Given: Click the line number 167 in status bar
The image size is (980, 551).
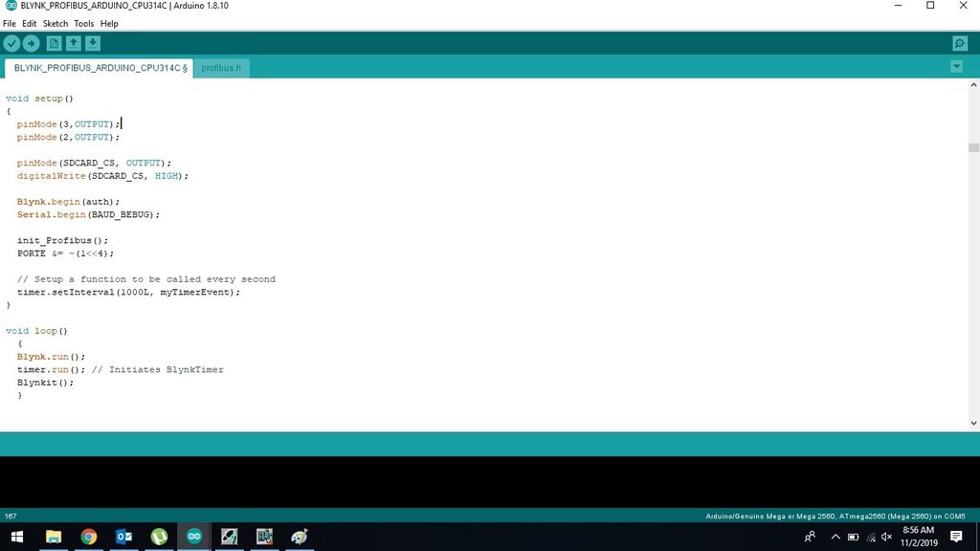Looking at the screenshot, I should click(11, 516).
